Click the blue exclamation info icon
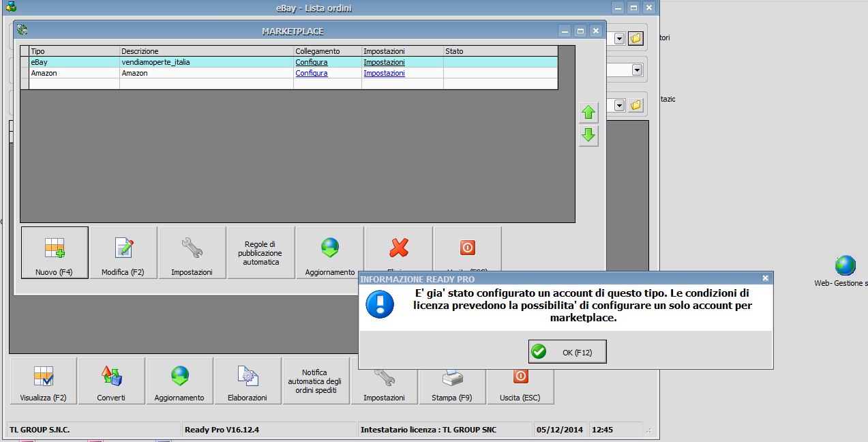The width and height of the screenshot is (868, 442). tap(380, 304)
